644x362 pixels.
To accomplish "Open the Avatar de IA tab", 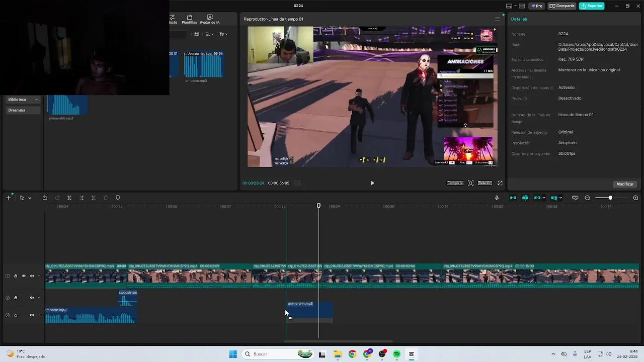I will (x=210, y=19).
